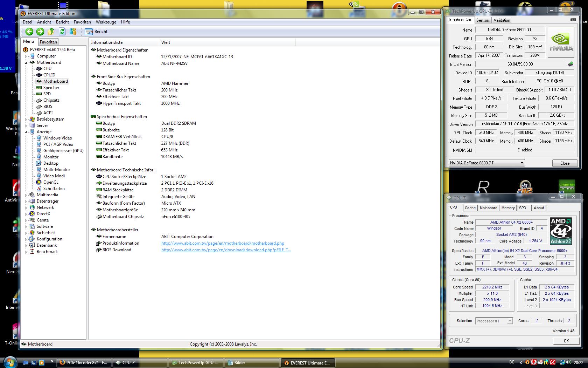Image resolution: width=588 pixels, height=368 pixels.
Task: Switch to Validation tab in GPU-Z
Action: pyautogui.click(x=502, y=20)
